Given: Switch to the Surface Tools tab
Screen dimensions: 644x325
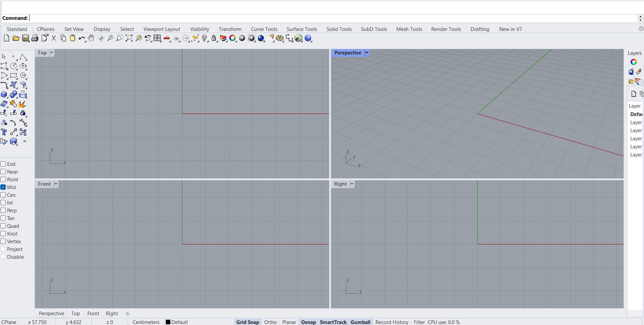Looking at the screenshot, I should (301, 29).
